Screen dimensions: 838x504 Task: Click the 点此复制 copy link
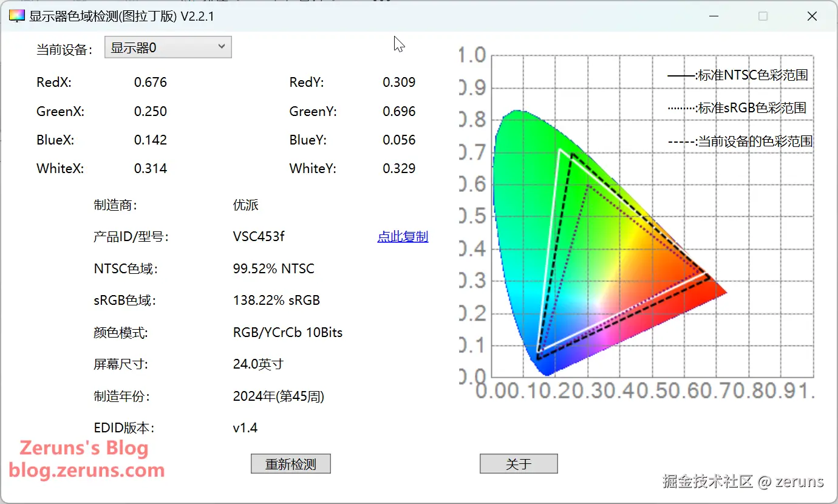coord(403,237)
